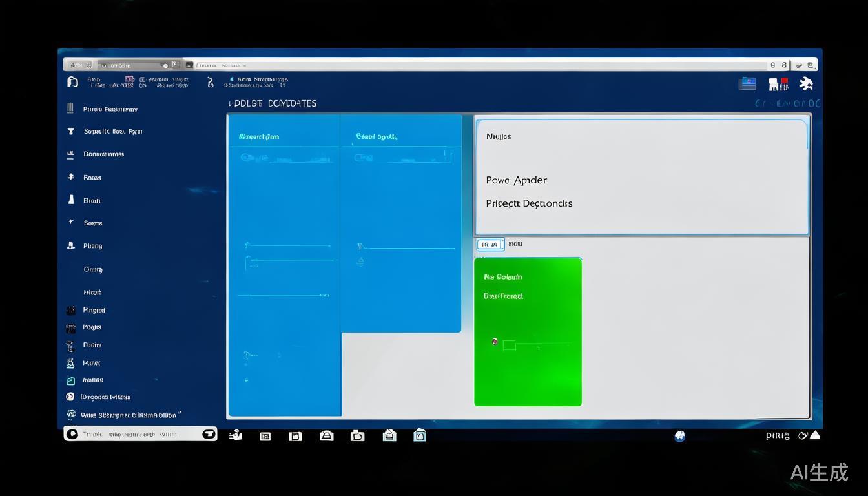Toggle the pill switch in bottom search bar
Viewport: 868px width, 496px height.
(209, 434)
